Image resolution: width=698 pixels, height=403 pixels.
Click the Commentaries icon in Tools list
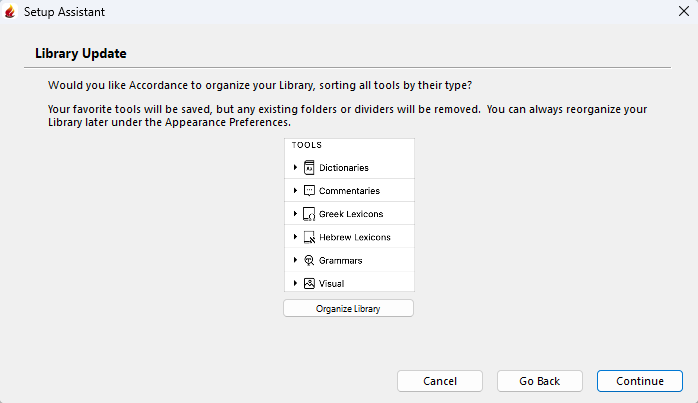(x=309, y=191)
